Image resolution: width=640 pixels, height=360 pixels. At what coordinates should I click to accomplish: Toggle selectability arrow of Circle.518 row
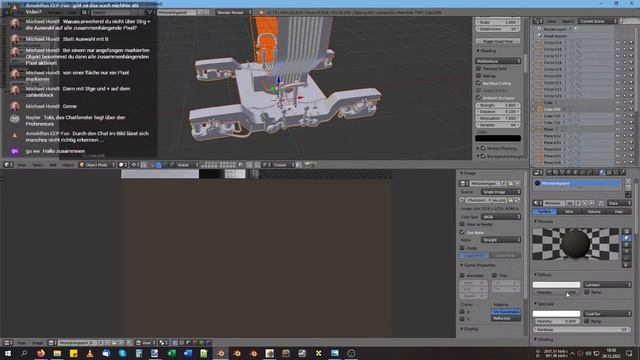(624, 62)
